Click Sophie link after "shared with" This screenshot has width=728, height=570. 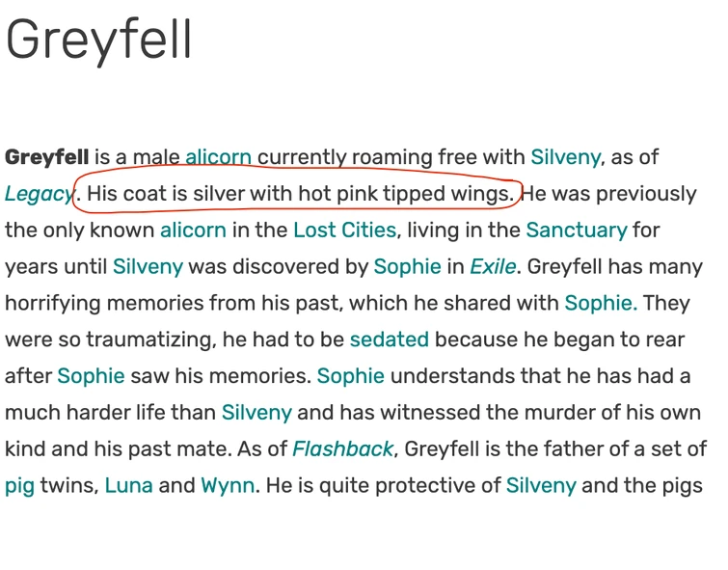click(x=601, y=303)
